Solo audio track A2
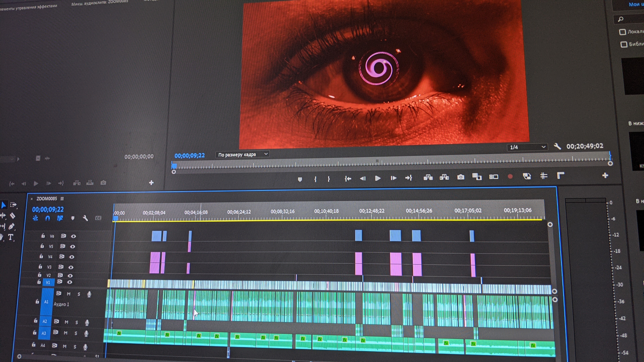The height and width of the screenshot is (362, 644). (x=77, y=322)
